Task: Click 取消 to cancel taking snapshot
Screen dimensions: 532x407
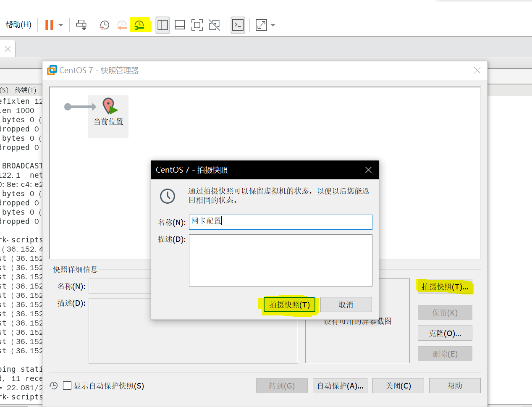Action: (x=346, y=305)
